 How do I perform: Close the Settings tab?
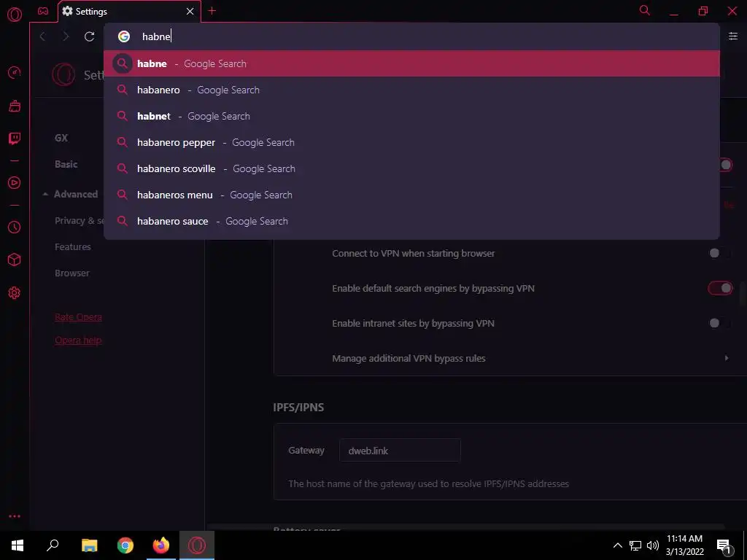point(190,12)
